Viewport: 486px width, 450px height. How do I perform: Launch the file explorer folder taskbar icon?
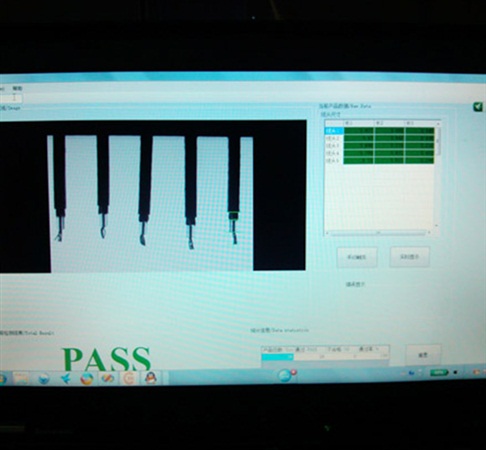(x=21, y=379)
